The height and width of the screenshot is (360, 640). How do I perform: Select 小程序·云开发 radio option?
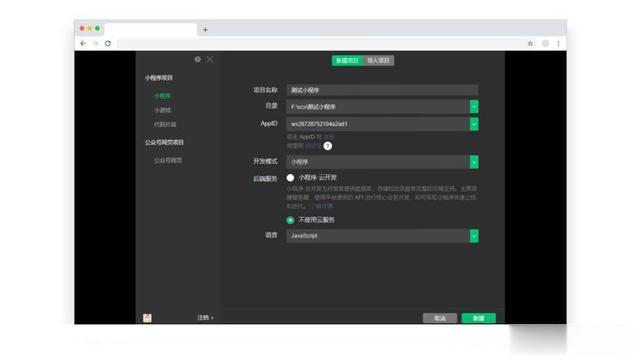click(x=290, y=178)
